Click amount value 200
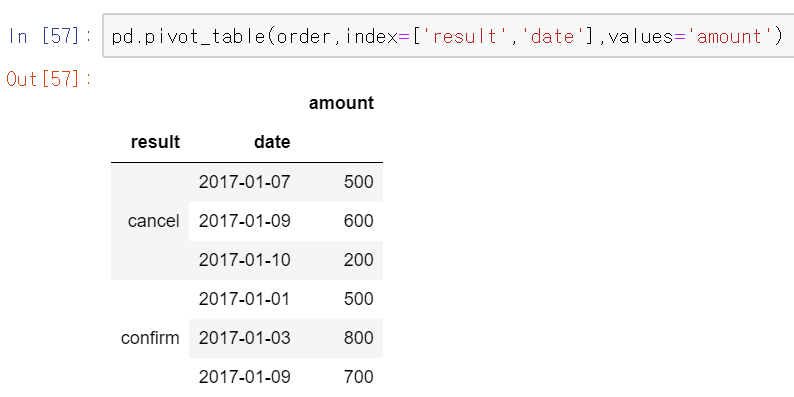The width and height of the screenshot is (794, 397). (359, 260)
